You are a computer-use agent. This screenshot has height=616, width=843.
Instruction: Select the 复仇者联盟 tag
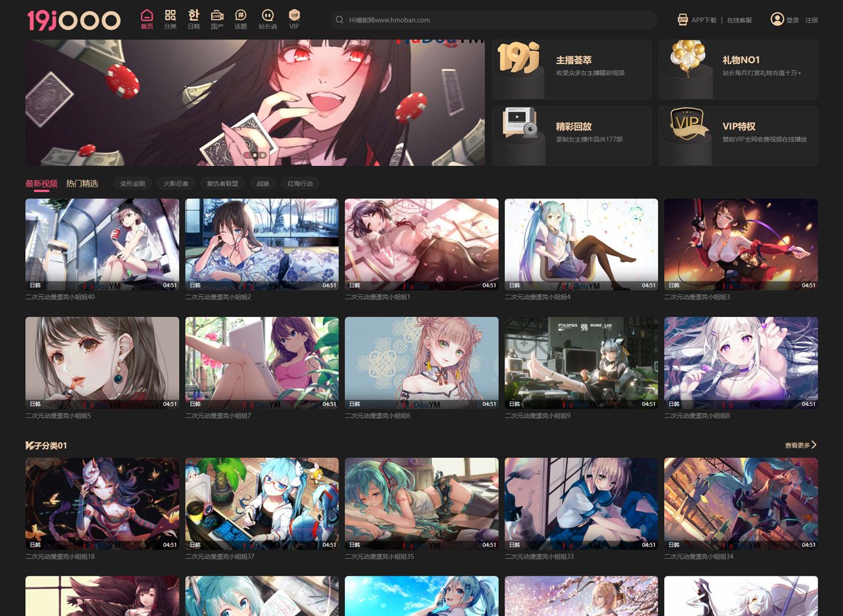(x=222, y=184)
